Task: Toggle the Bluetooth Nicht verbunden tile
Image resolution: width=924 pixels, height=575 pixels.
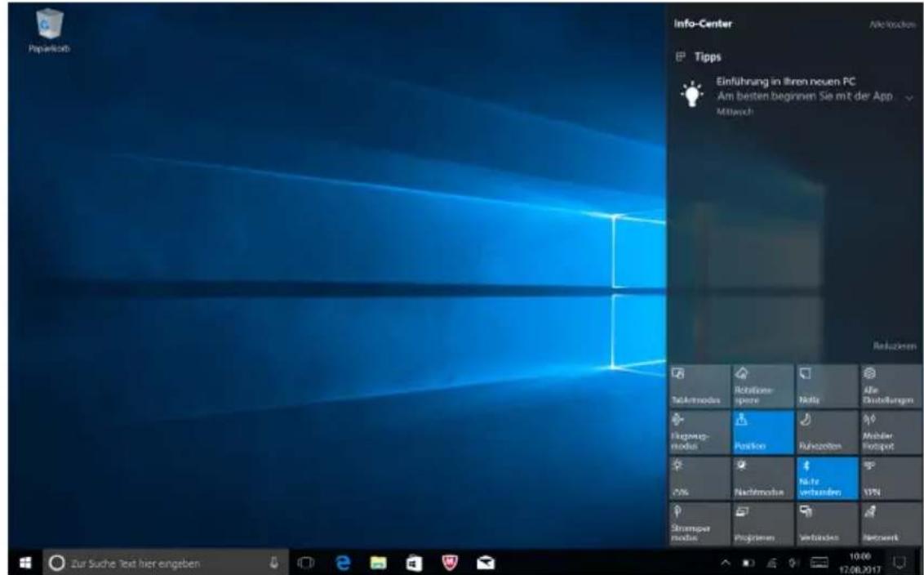Action: 827,479
